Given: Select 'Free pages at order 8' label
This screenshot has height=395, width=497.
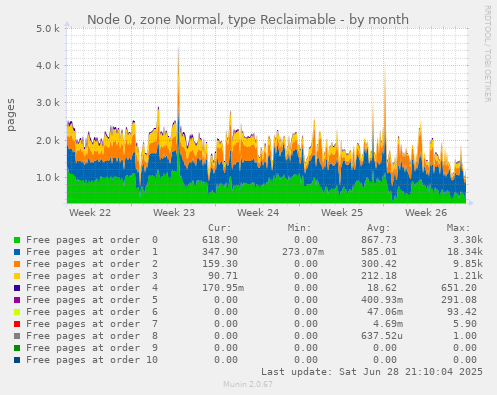Looking at the screenshot, I should click(92, 336).
